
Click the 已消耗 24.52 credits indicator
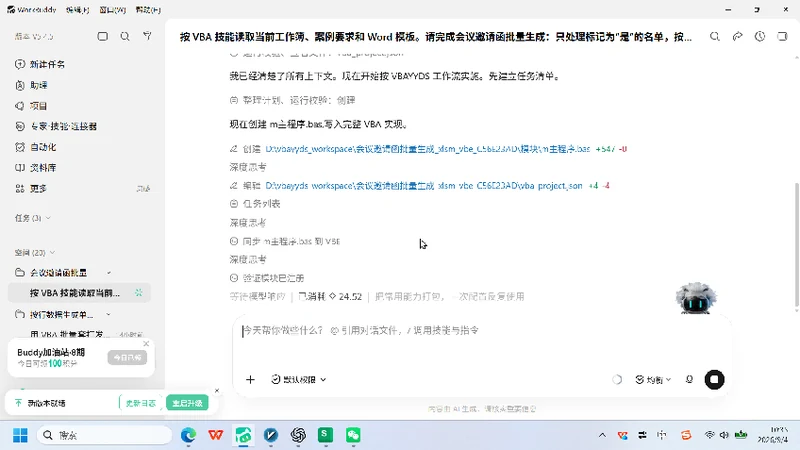pos(330,297)
